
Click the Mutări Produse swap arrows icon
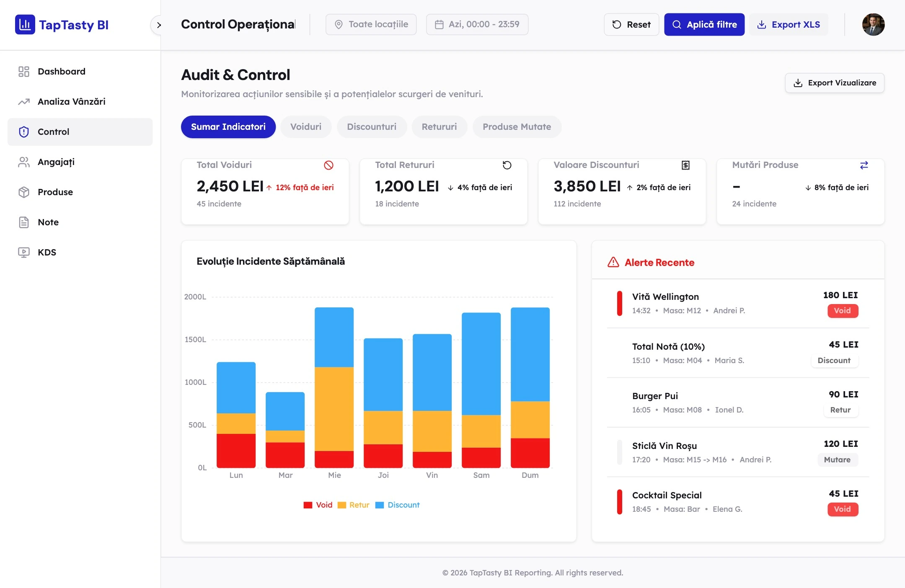(864, 165)
